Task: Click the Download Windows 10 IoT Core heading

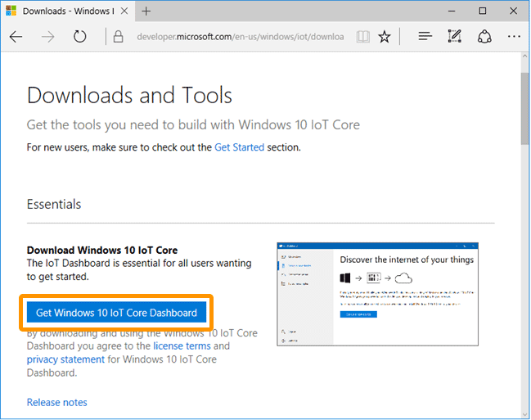Action: point(102,251)
